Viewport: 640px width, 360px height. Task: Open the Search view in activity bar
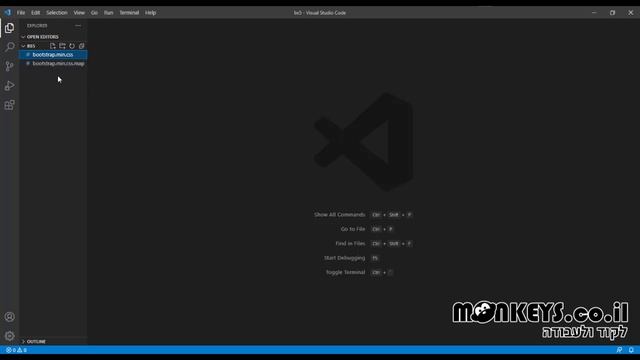tap(9, 47)
